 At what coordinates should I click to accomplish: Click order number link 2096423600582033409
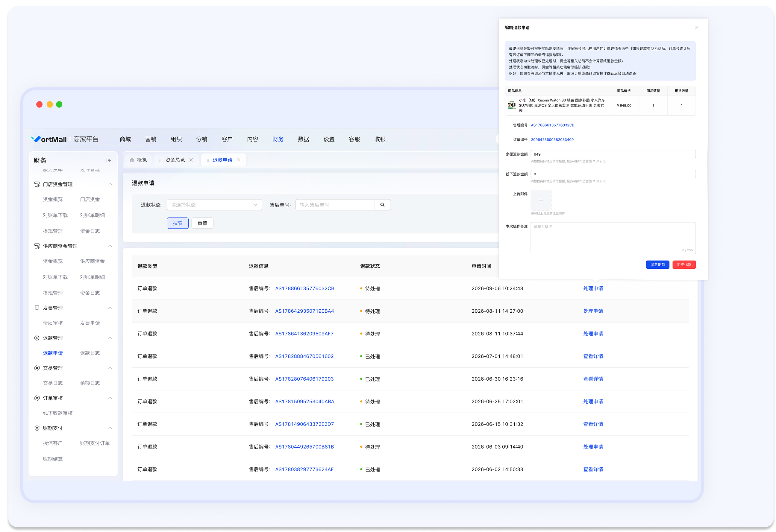[552, 139]
